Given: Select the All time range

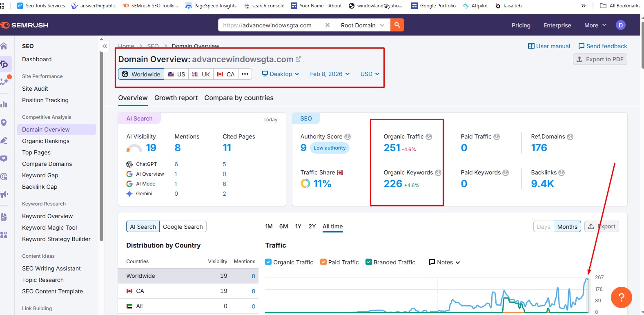Looking at the screenshot, I should pyautogui.click(x=333, y=226).
